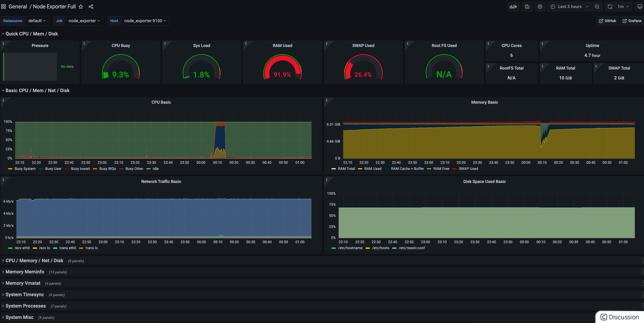Open the dashboards grid icon
The image size is (644, 323).
[x=3, y=7]
